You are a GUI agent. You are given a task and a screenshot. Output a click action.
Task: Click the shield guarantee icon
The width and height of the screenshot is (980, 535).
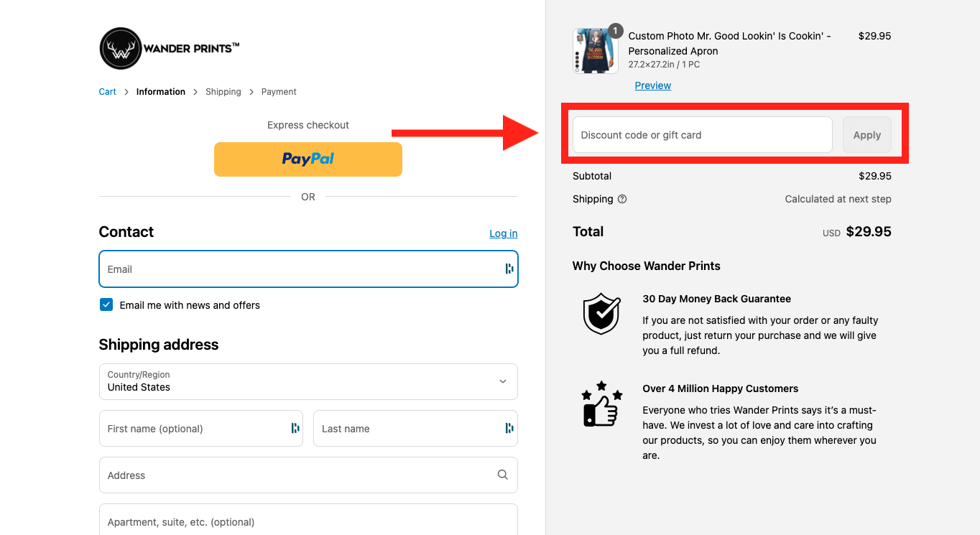point(601,314)
